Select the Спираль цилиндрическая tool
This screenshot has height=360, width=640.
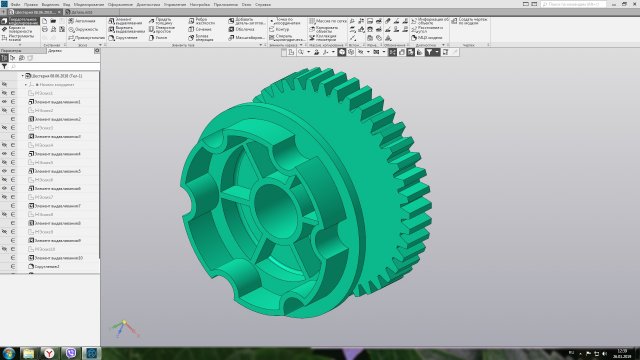(287, 38)
